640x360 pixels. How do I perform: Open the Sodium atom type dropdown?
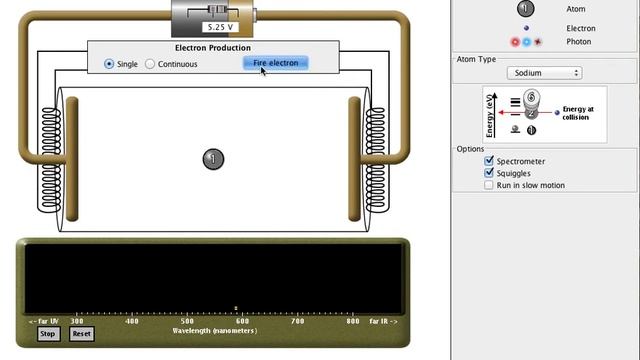544,73
